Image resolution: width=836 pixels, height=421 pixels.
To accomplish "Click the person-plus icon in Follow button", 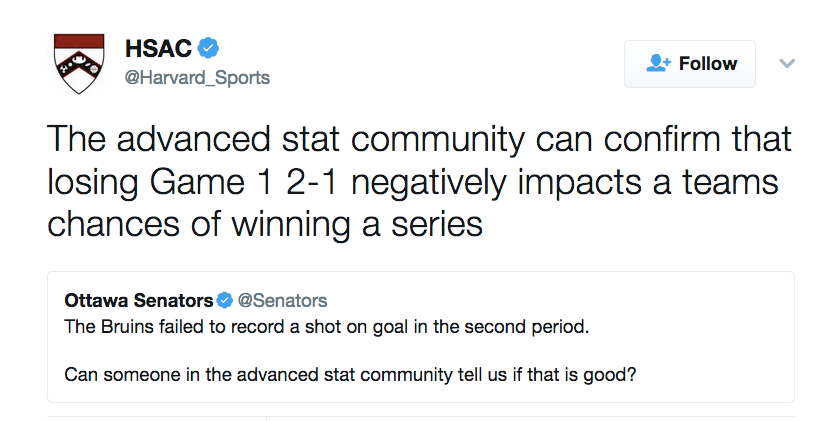I will coord(658,63).
